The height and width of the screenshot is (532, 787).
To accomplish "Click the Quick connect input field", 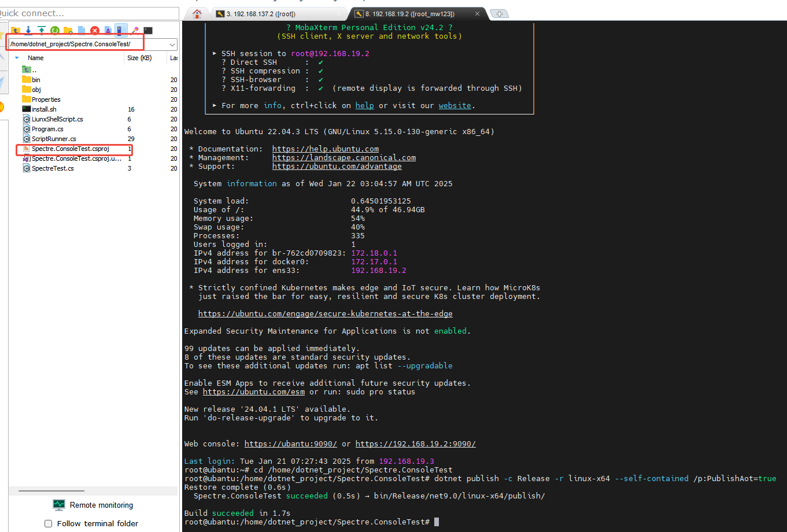I will (x=90, y=13).
